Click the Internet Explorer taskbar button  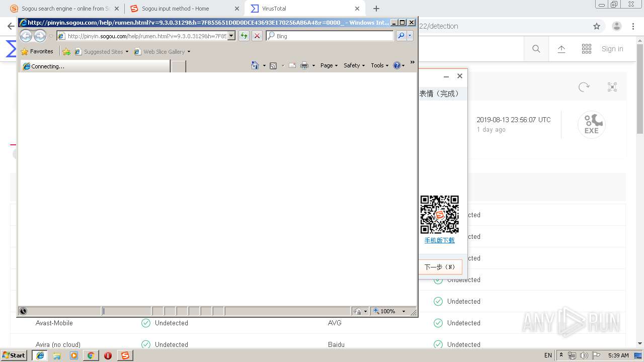(x=40, y=355)
